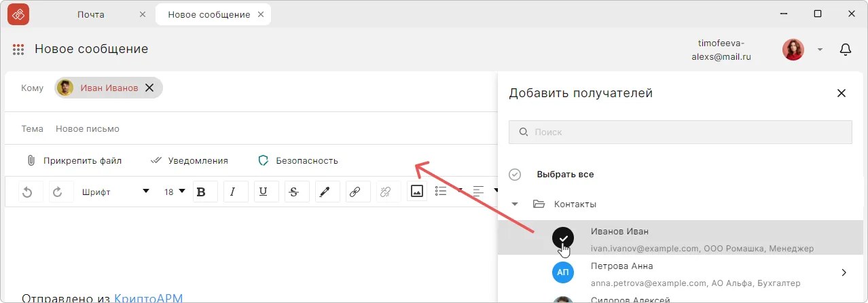Click the Иванов Иван name
This screenshot has height=303, width=868.
(x=619, y=232)
